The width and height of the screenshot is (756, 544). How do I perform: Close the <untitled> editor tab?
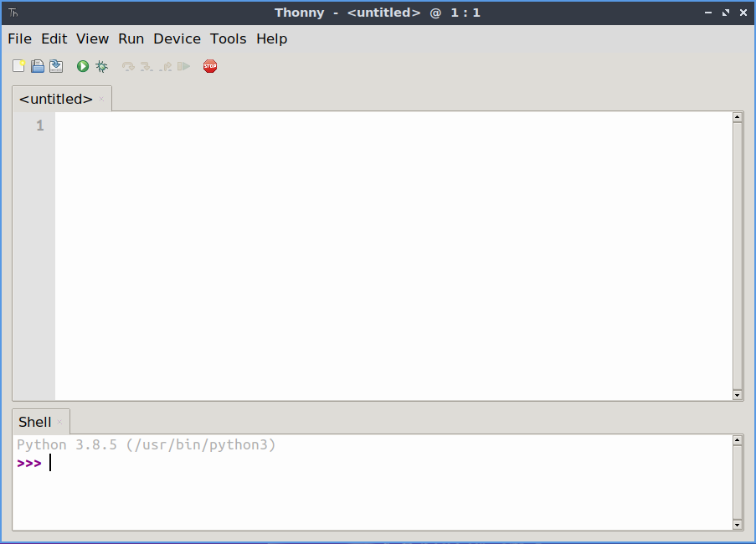pyautogui.click(x=102, y=99)
